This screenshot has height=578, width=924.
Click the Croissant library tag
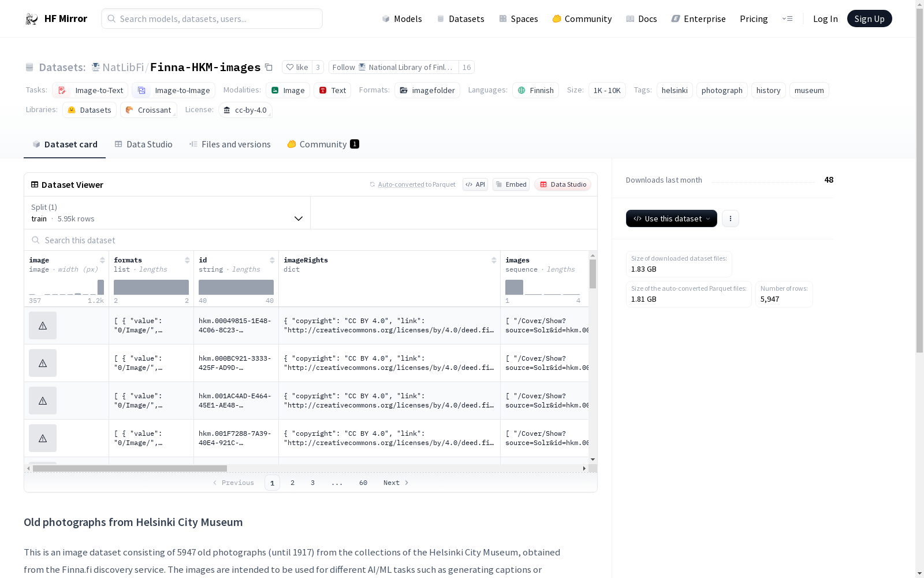click(x=148, y=110)
